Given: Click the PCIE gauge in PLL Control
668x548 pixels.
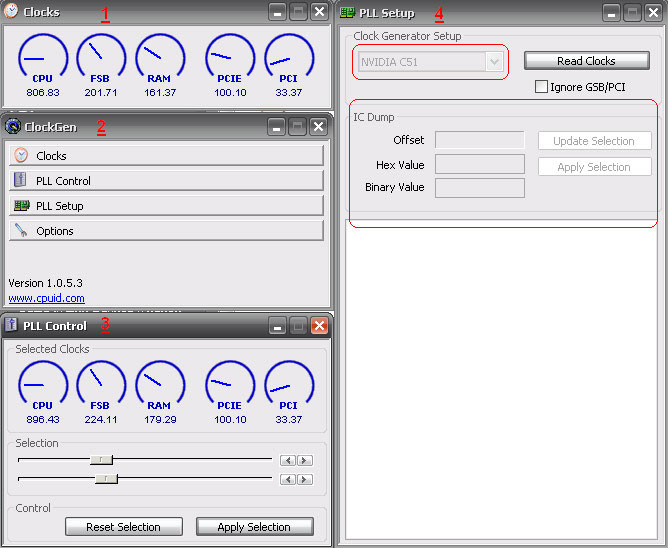Looking at the screenshot, I should pyautogui.click(x=230, y=385).
